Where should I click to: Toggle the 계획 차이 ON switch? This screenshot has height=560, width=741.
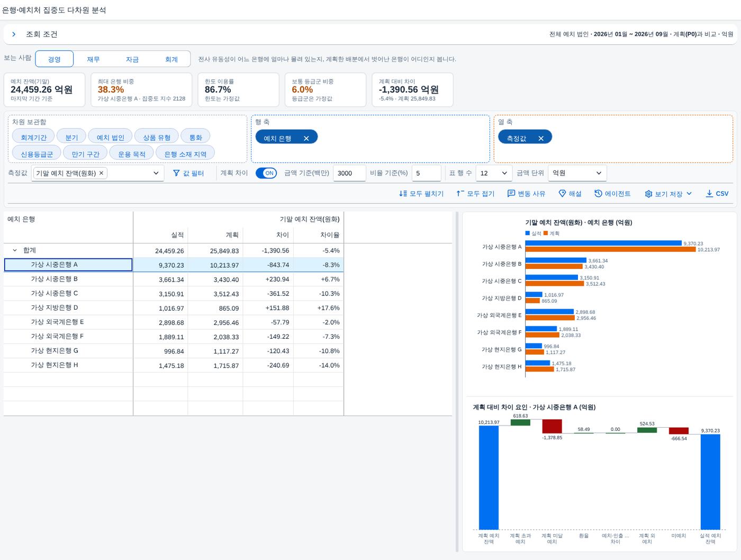coord(266,173)
